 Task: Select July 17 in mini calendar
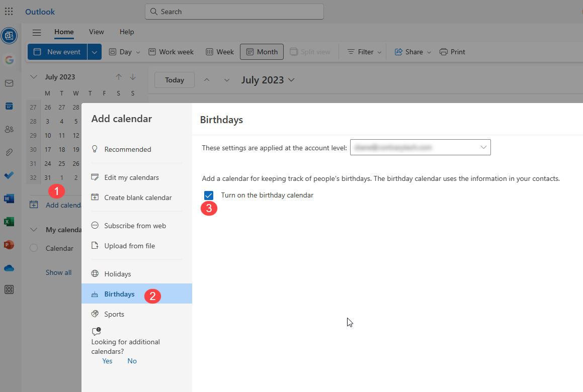(48, 149)
